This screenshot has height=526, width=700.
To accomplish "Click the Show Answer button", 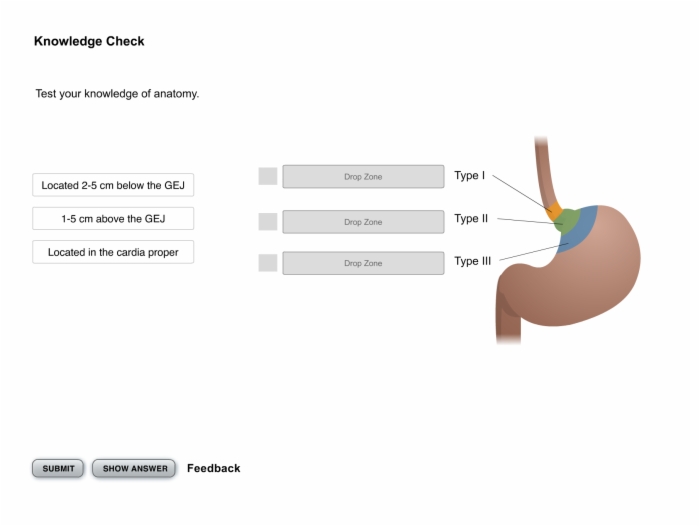I will 134,468.
